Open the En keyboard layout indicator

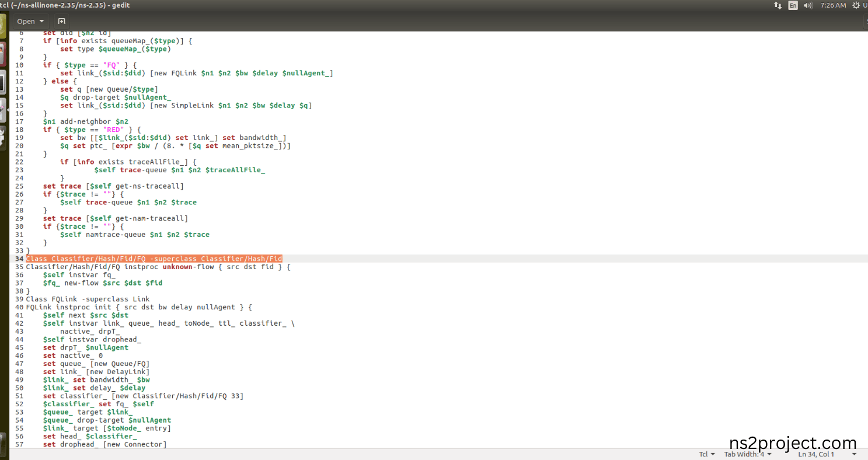pyautogui.click(x=793, y=5)
